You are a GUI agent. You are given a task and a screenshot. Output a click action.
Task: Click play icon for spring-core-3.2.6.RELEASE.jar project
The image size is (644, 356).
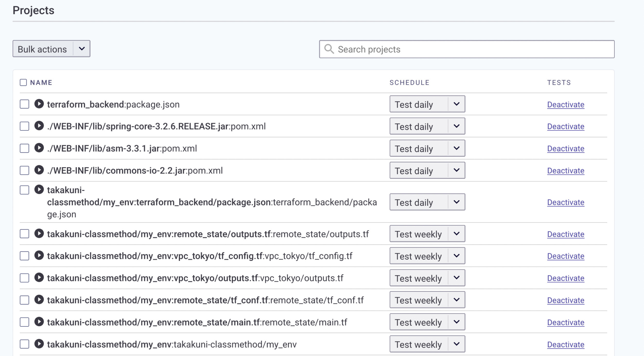click(x=39, y=126)
